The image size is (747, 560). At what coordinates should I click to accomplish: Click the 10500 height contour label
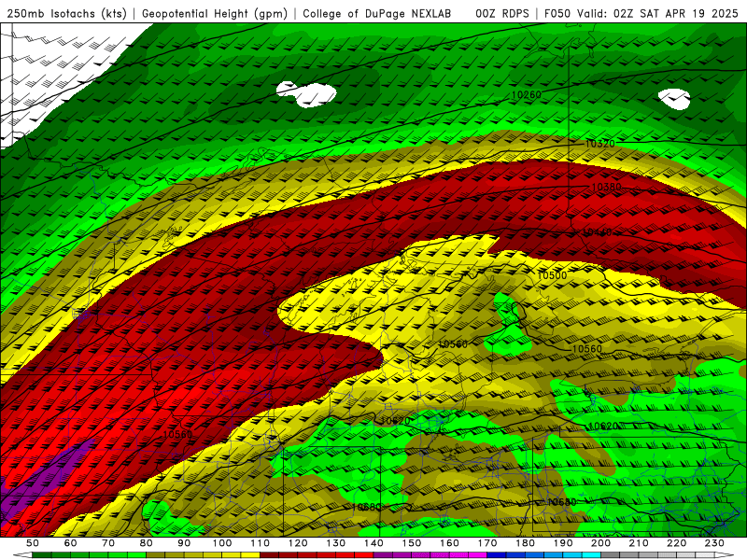pyautogui.click(x=552, y=275)
